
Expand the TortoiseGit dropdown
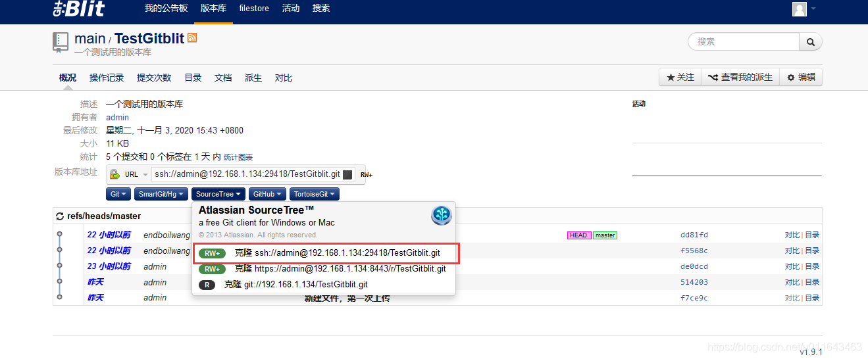click(315, 194)
